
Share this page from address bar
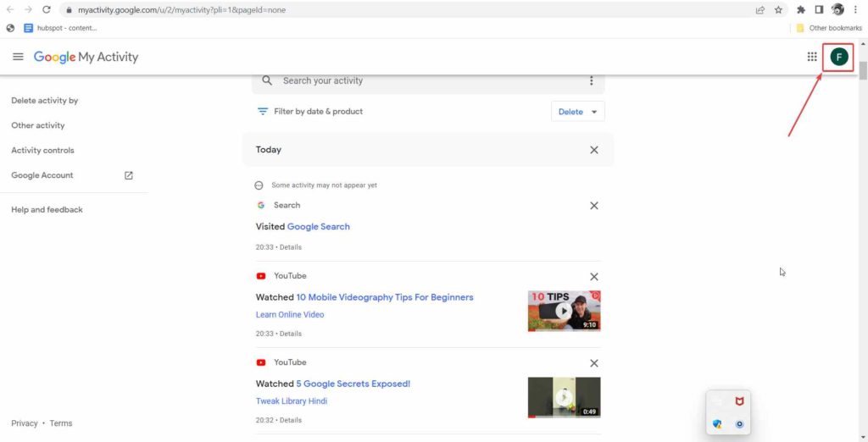(x=760, y=9)
